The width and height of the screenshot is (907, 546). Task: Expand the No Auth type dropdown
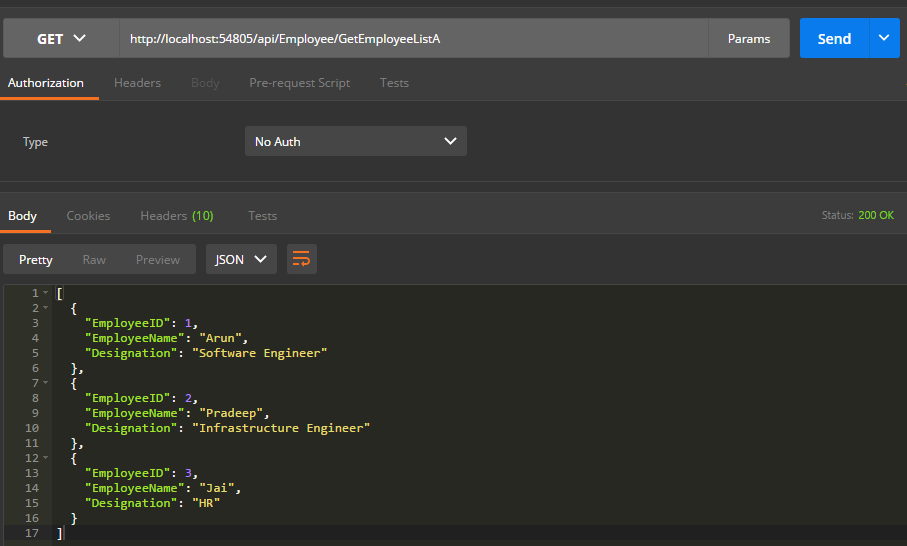355,142
